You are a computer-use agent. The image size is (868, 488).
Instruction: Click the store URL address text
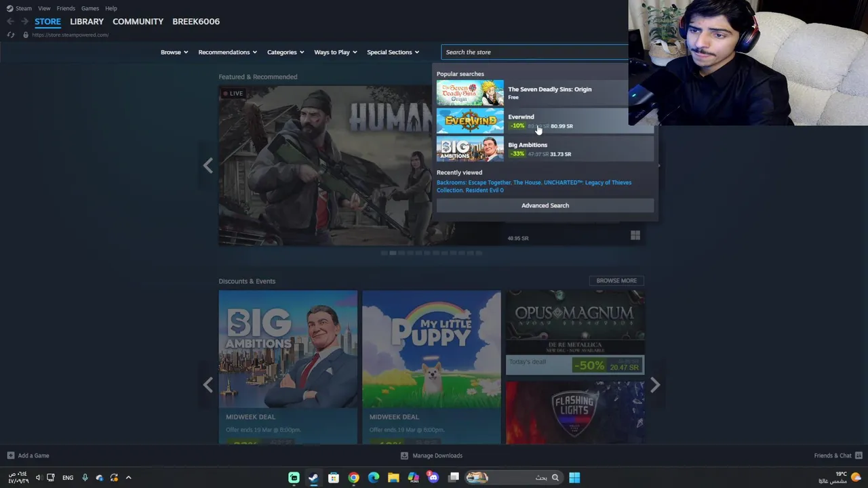(x=70, y=35)
